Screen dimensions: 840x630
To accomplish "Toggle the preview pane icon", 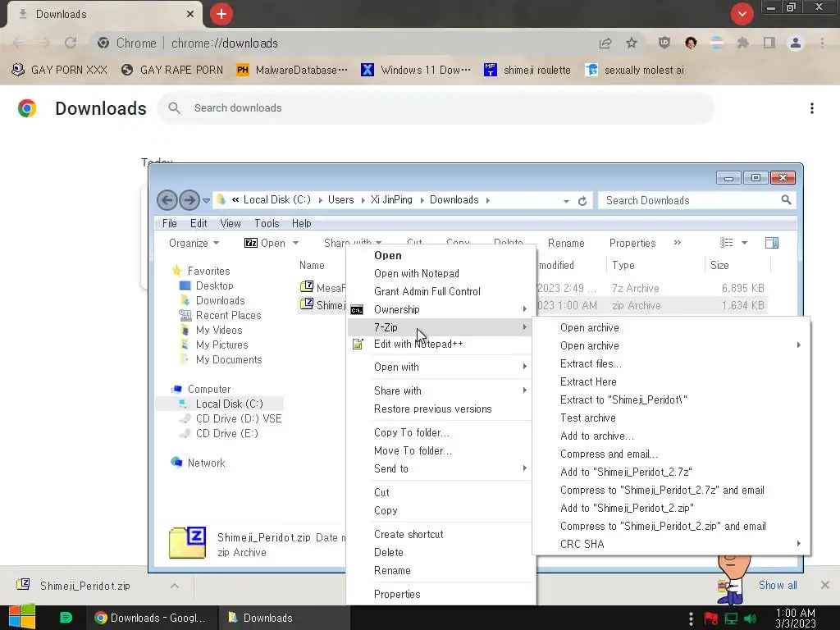I will point(772,243).
